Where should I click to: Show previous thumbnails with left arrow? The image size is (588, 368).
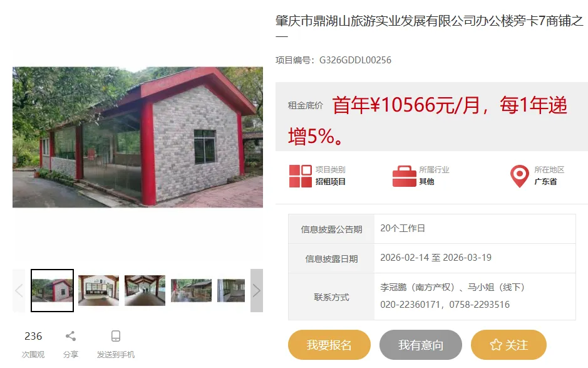tap(19, 290)
